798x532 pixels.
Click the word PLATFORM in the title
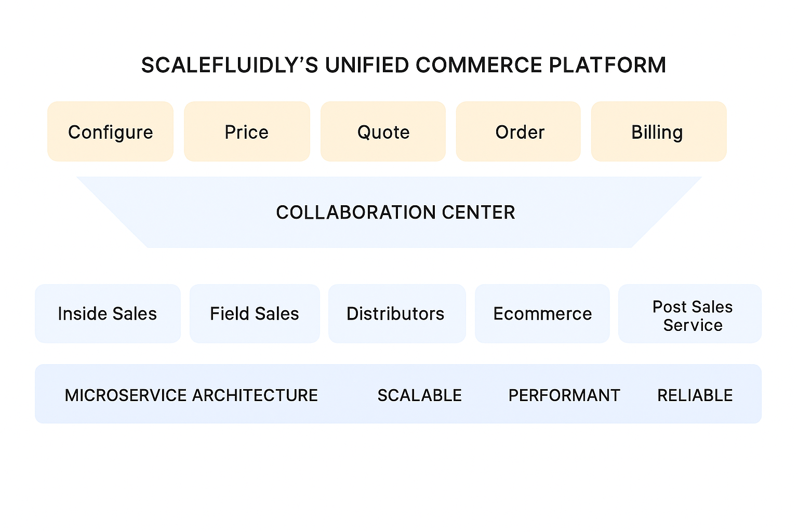[607, 65]
